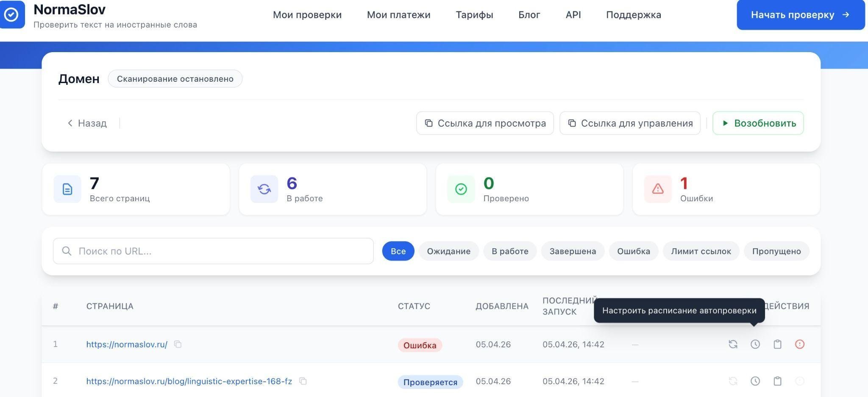Open schedule clock icon for normaslov.ru/ row
Image resolution: width=868 pixels, height=397 pixels.
coord(755,344)
